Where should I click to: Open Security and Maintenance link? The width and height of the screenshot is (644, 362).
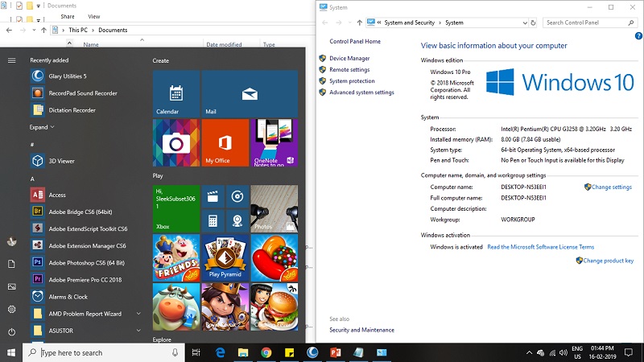tap(361, 330)
